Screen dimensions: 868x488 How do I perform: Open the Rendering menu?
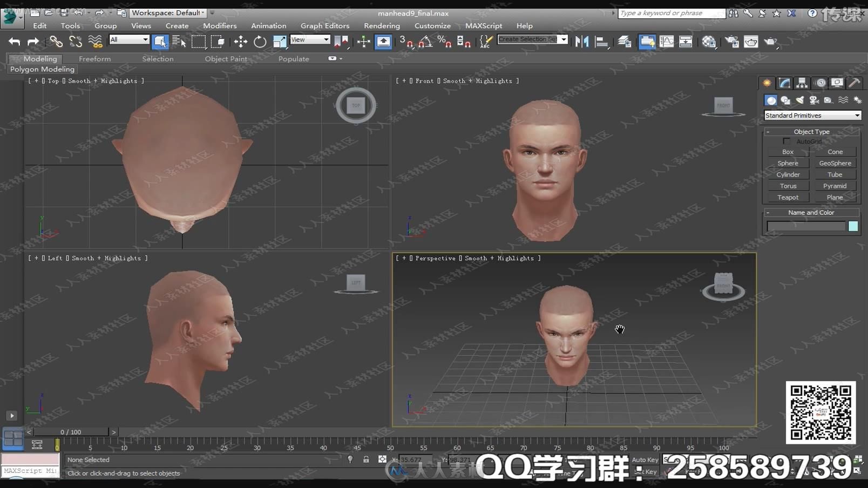click(382, 25)
